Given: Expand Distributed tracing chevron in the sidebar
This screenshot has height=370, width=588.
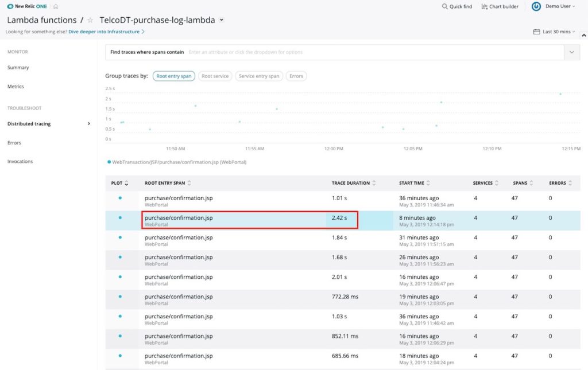Looking at the screenshot, I should click(x=89, y=123).
